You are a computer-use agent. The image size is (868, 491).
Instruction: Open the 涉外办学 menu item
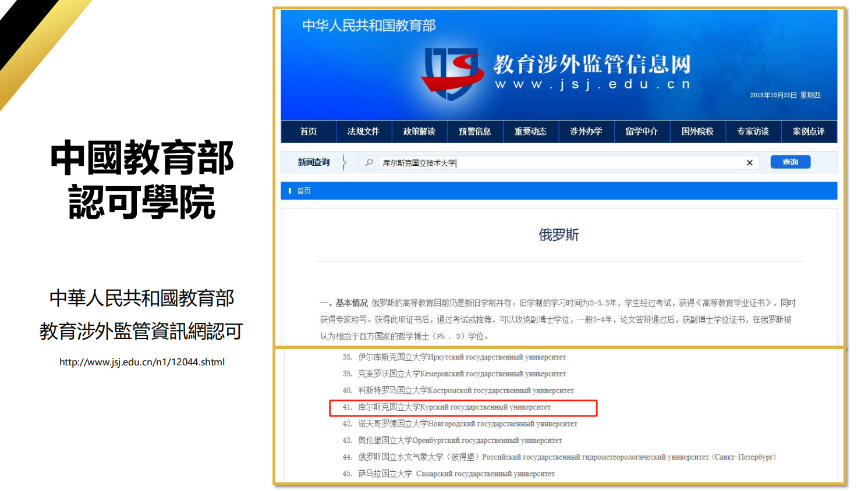click(586, 131)
